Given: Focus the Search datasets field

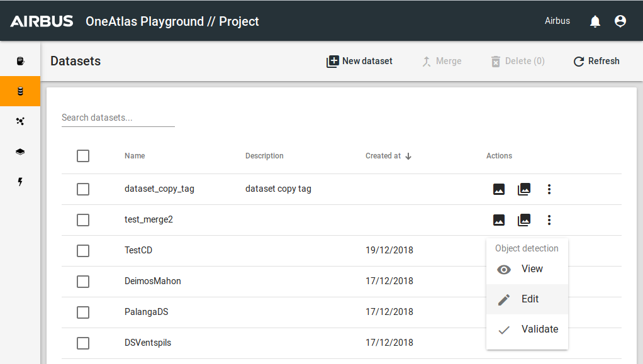Looking at the screenshot, I should [x=118, y=118].
